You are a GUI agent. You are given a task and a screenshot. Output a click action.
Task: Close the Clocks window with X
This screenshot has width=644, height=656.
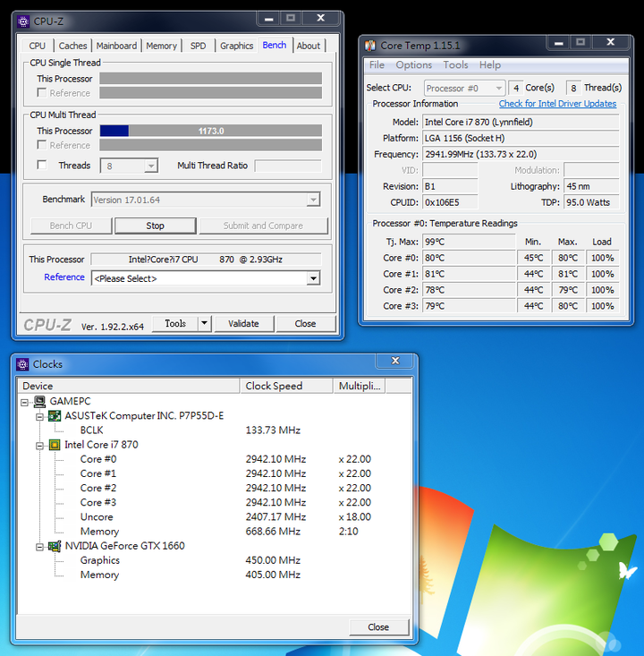395,361
